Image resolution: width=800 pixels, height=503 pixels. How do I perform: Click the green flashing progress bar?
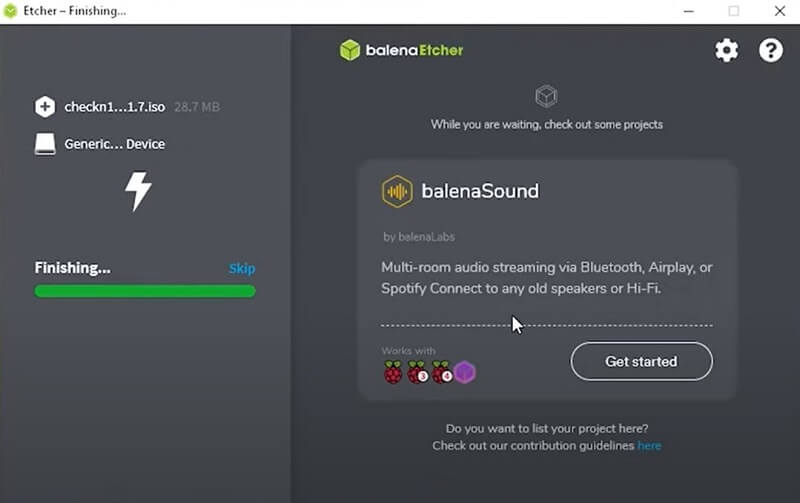point(145,291)
